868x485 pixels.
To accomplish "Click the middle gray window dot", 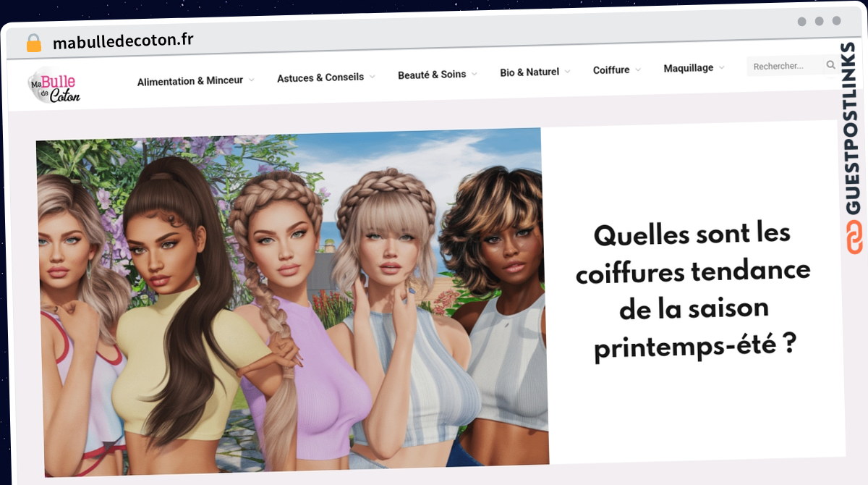I will coord(819,22).
